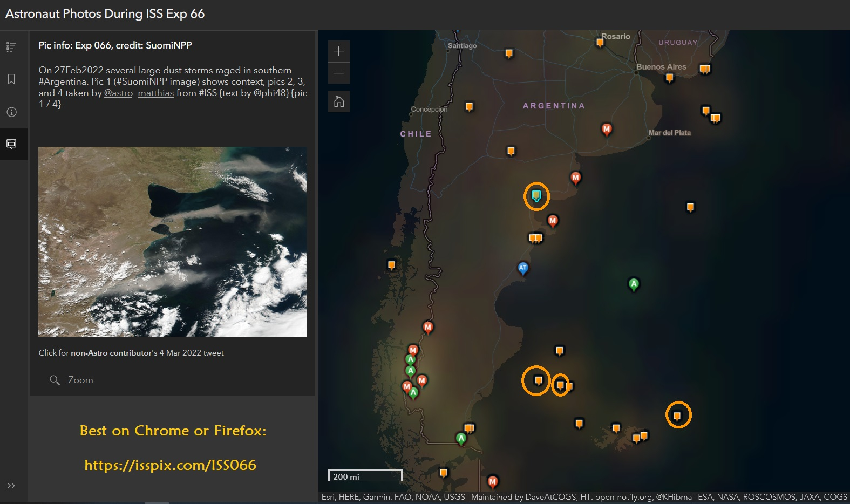850x504 pixels.
Task: Select the cyan highlighted photo marker
Action: pyautogui.click(x=536, y=195)
